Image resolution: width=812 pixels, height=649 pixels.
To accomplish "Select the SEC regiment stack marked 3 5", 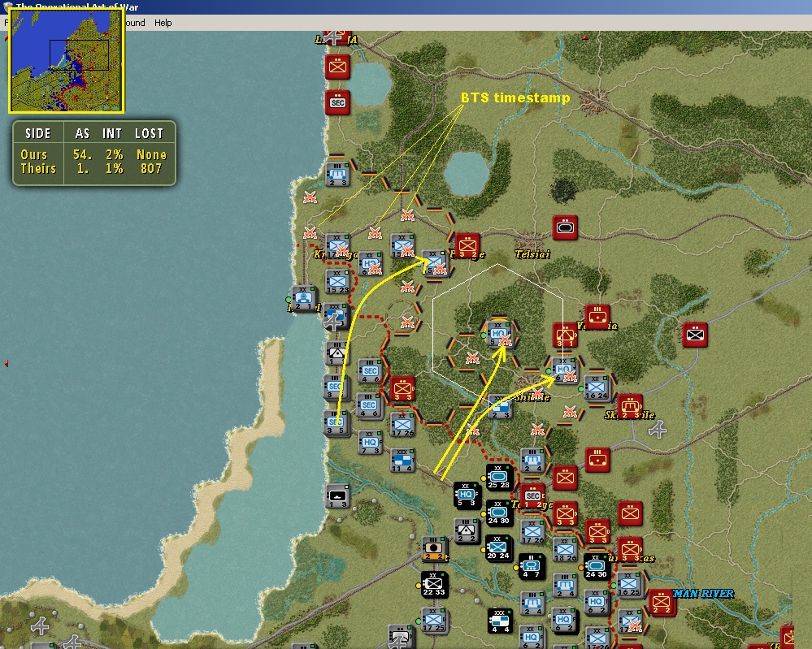I will click(x=337, y=424).
